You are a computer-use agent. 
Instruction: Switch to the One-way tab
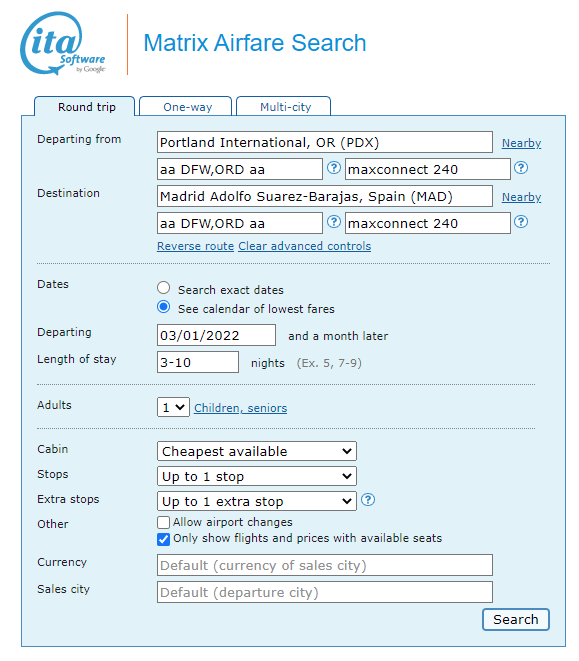(x=186, y=106)
